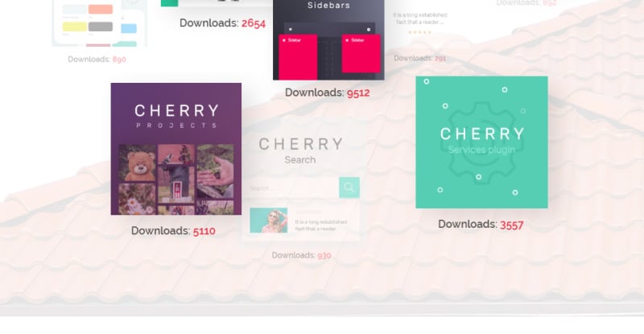Select the birdhouse photo in Cherry Projects
644x334 pixels.
coord(176,173)
